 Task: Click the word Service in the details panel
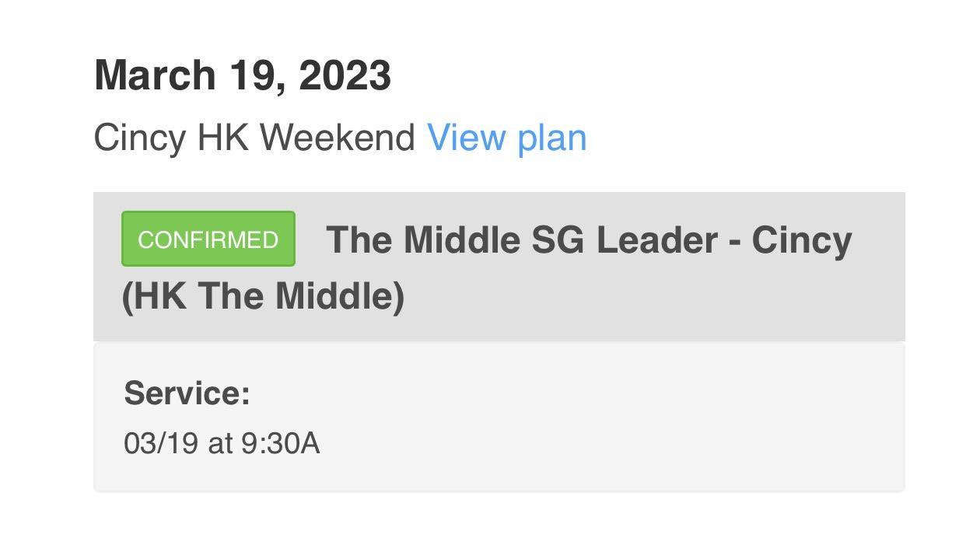point(182,393)
